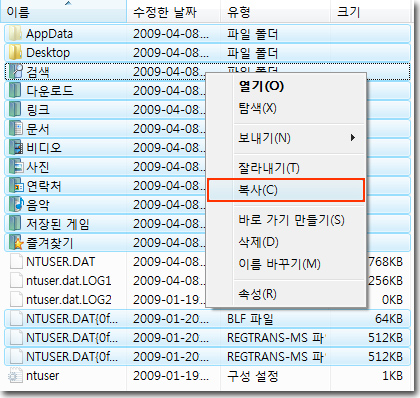Image resolution: width=420 pixels, height=398 pixels.
Task: Select the AppData folder name
Action: (x=49, y=34)
